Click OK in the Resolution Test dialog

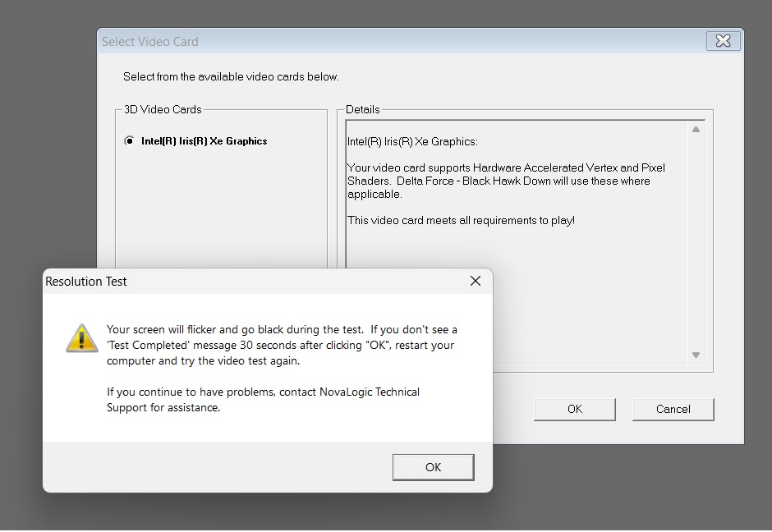(x=434, y=467)
